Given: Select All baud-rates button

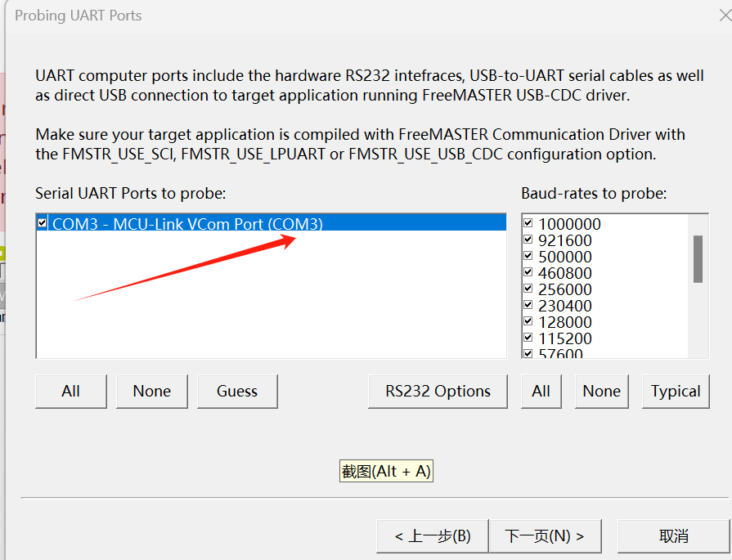Looking at the screenshot, I should (x=541, y=392).
